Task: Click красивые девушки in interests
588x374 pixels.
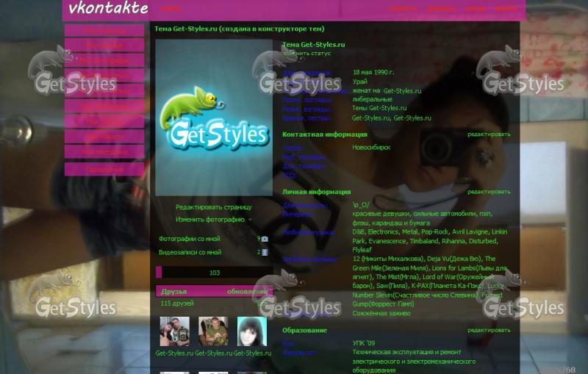Action: click(381, 214)
